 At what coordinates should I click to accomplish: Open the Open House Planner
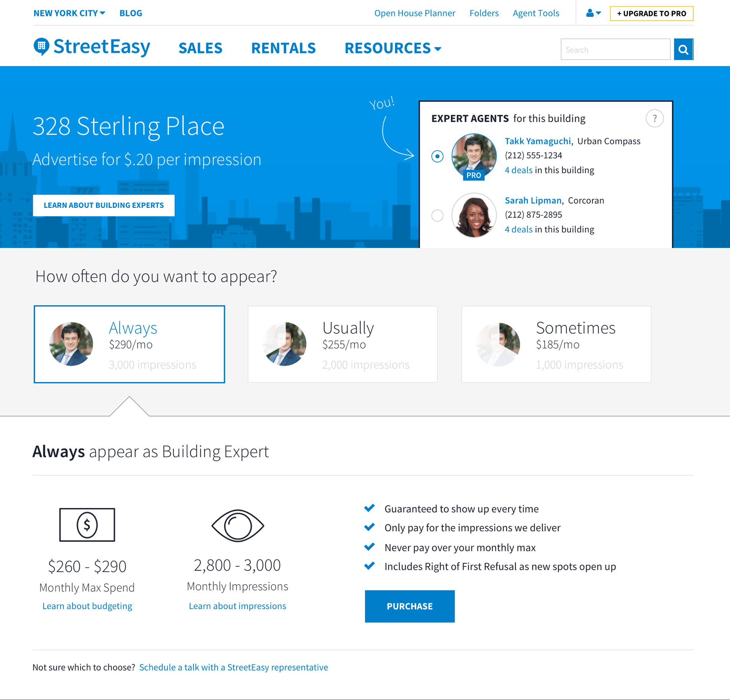pyautogui.click(x=415, y=13)
